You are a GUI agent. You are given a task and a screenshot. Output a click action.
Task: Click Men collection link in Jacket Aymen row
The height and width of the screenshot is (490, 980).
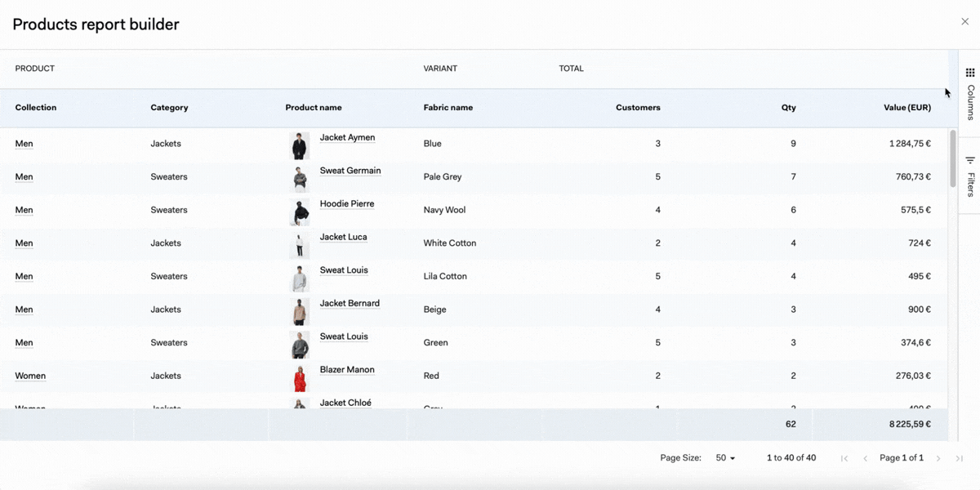(24, 144)
